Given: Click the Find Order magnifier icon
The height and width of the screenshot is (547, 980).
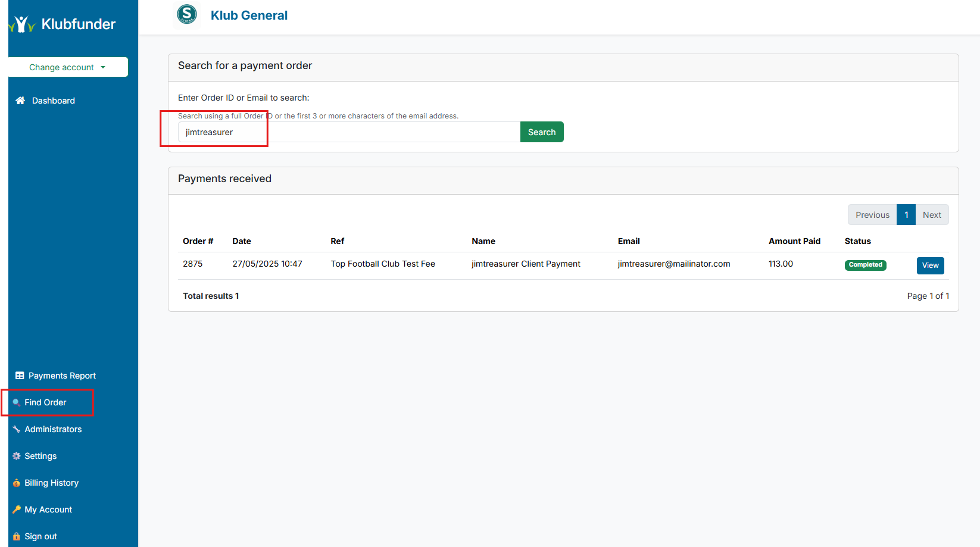Looking at the screenshot, I should click(x=17, y=402).
